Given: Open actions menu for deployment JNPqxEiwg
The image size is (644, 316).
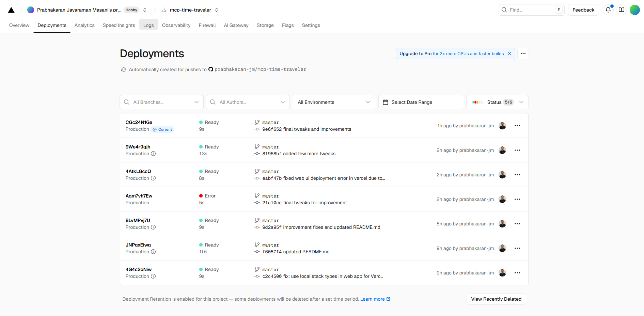Looking at the screenshot, I should click(x=517, y=248).
